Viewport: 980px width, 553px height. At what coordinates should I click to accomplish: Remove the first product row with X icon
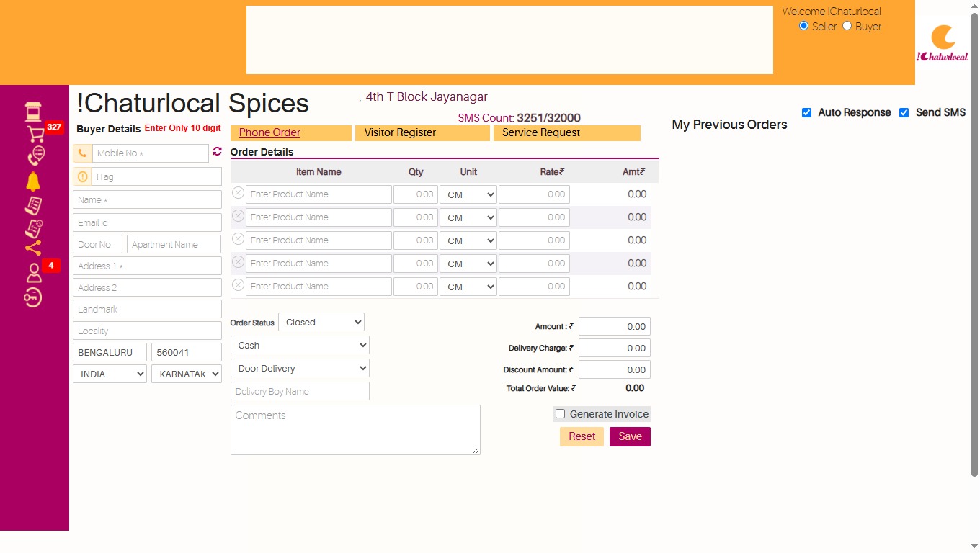(238, 193)
